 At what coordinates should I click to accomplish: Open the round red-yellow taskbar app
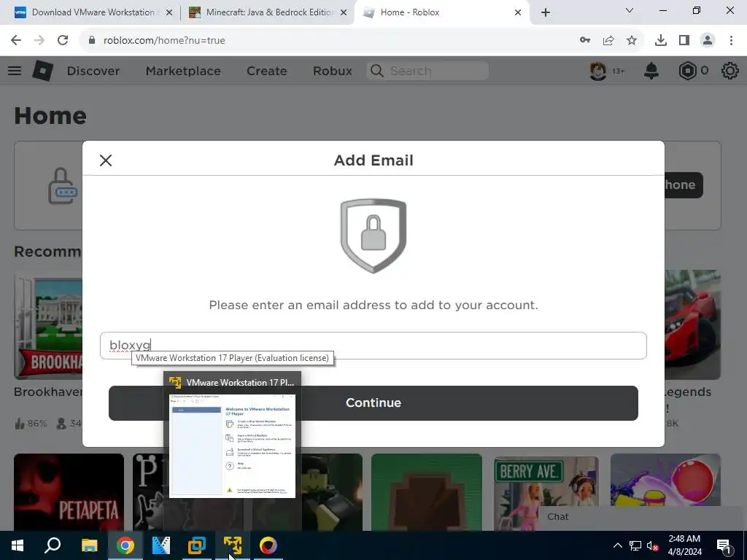[268, 545]
